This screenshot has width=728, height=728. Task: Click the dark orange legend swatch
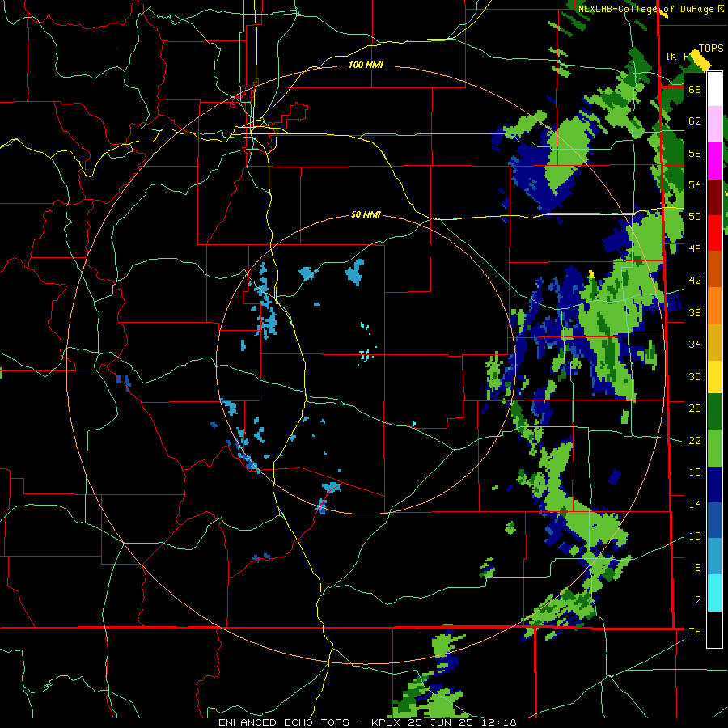pos(714,269)
